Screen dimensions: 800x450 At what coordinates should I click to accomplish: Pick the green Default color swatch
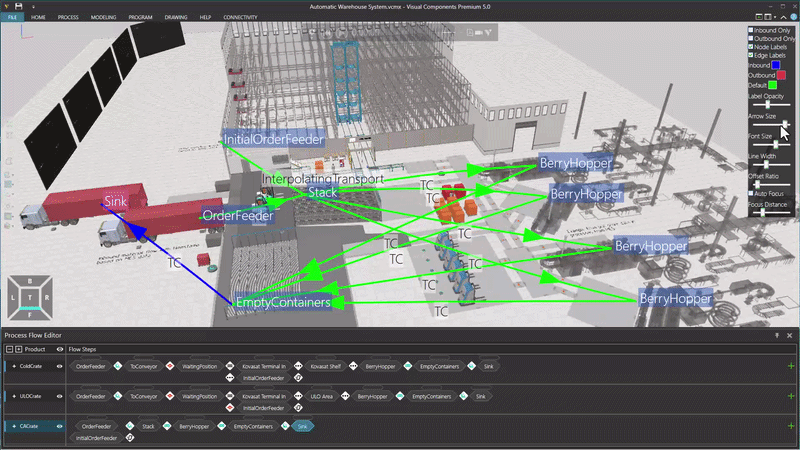pyautogui.click(x=772, y=85)
